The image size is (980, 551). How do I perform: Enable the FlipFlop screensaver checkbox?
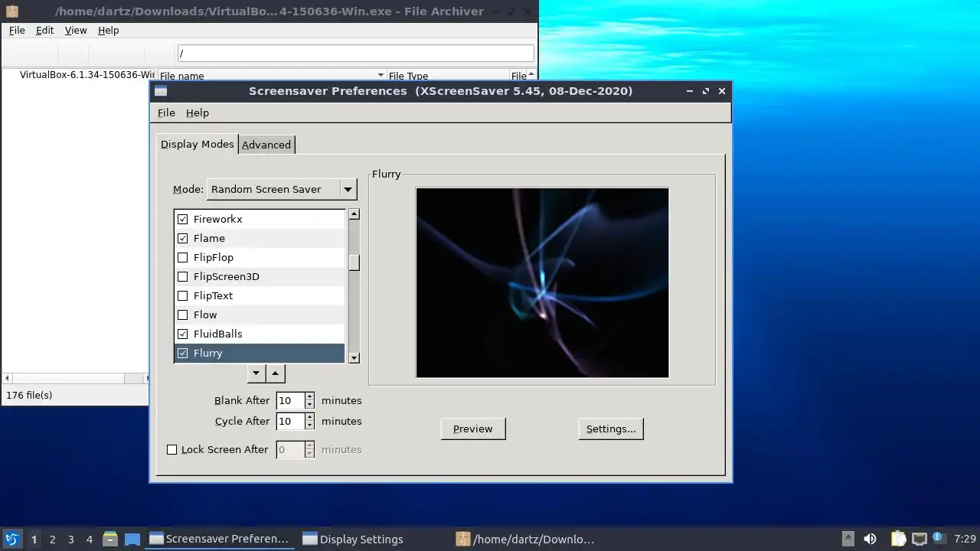click(182, 257)
